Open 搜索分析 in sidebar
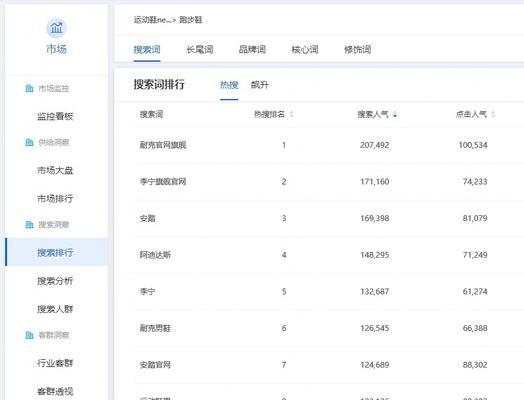Screen dimensions: 524x400 (x=55, y=281)
